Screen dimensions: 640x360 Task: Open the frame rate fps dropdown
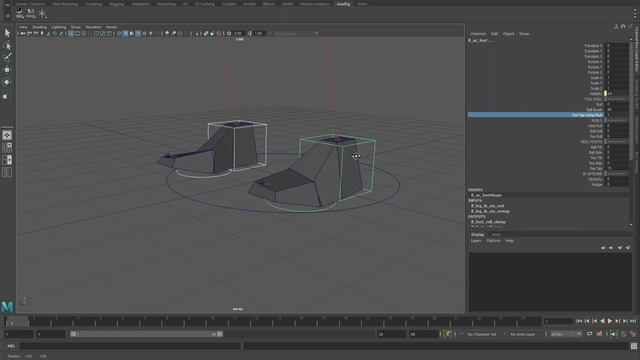tap(566, 334)
